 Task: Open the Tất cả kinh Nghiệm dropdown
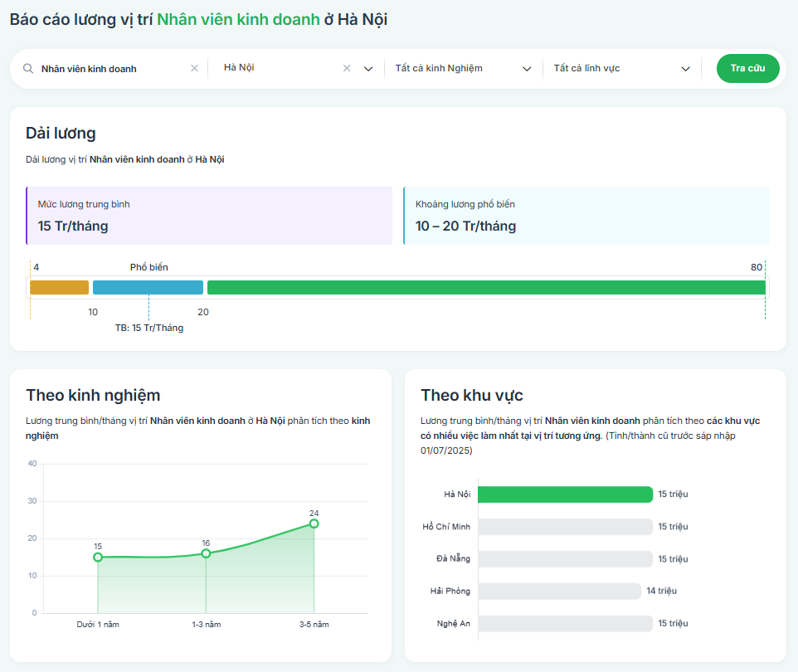463,68
